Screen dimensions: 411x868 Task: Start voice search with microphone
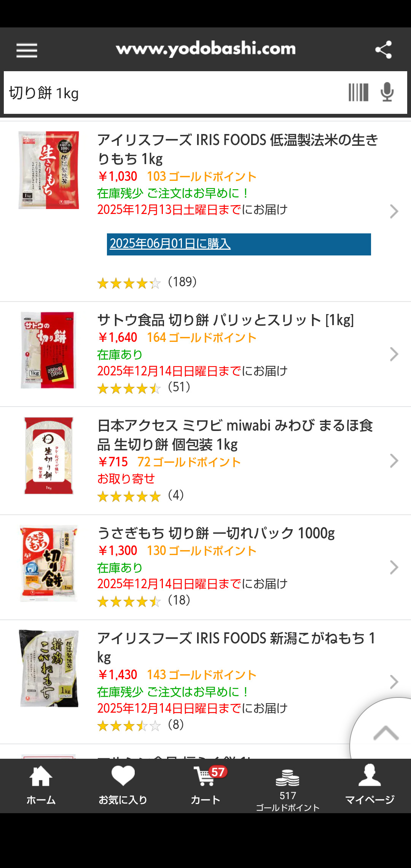click(387, 93)
